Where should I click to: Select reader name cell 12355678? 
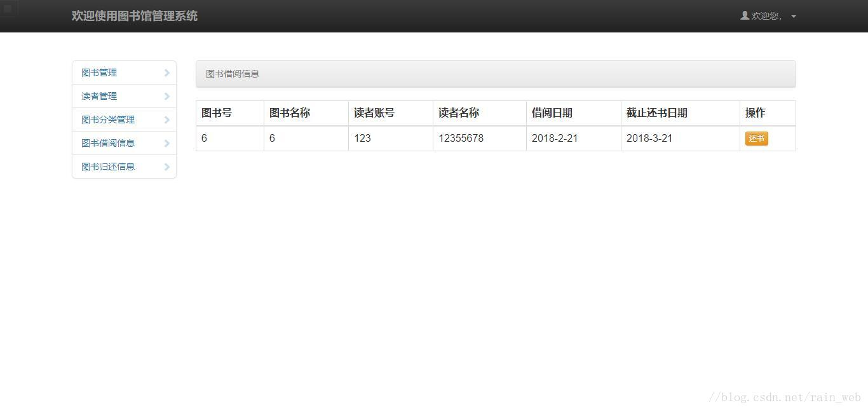480,138
